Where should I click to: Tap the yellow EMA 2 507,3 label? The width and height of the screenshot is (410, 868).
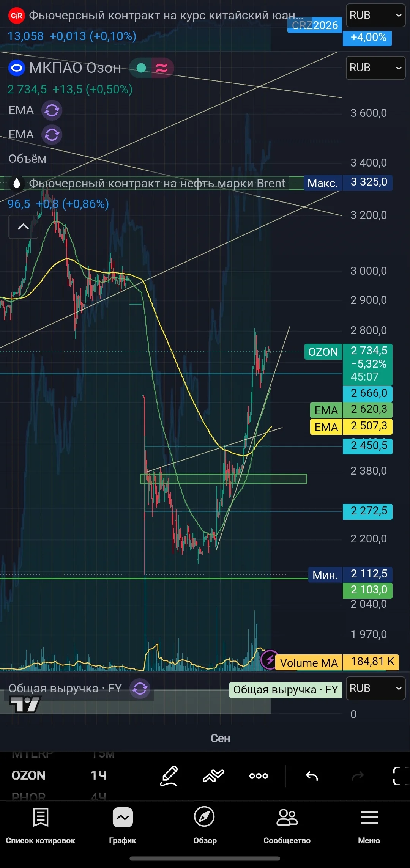tap(351, 426)
